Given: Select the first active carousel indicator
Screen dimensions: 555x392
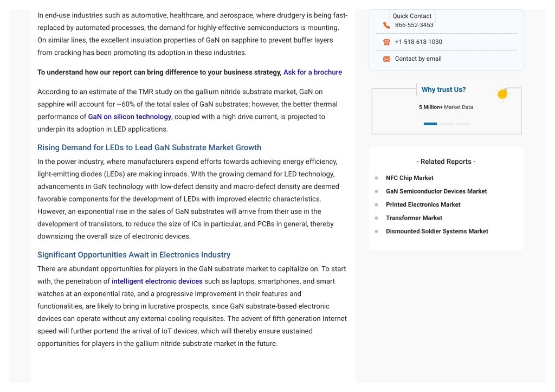Looking at the screenshot, I should tap(430, 124).
